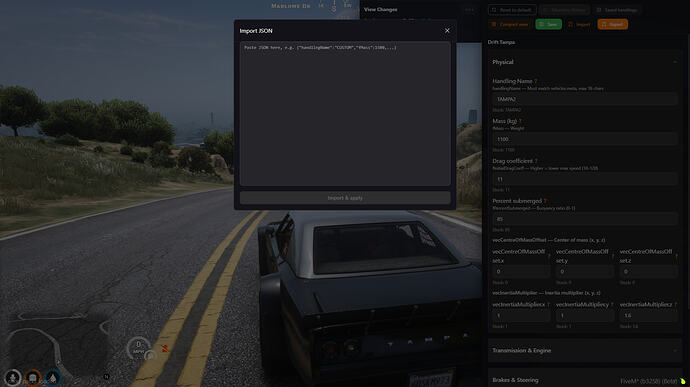The image size is (690, 387).
Task: Click the Drift Tampa vehicle title
Action: (x=501, y=42)
